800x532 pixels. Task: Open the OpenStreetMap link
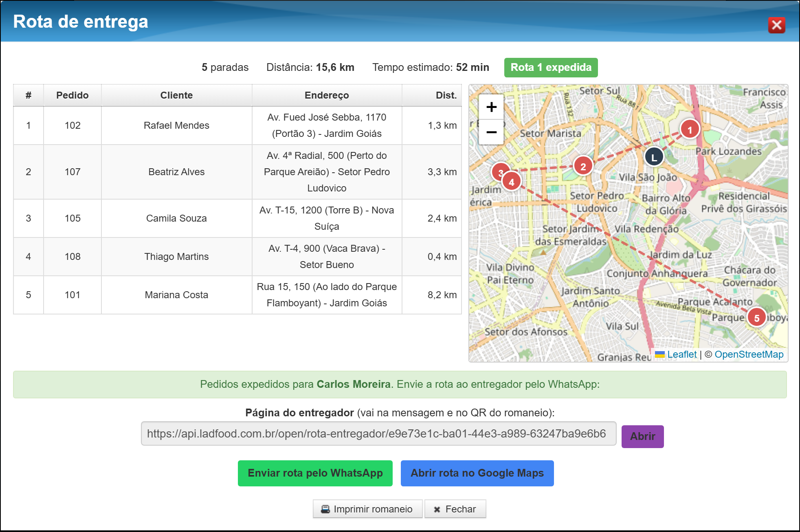749,354
